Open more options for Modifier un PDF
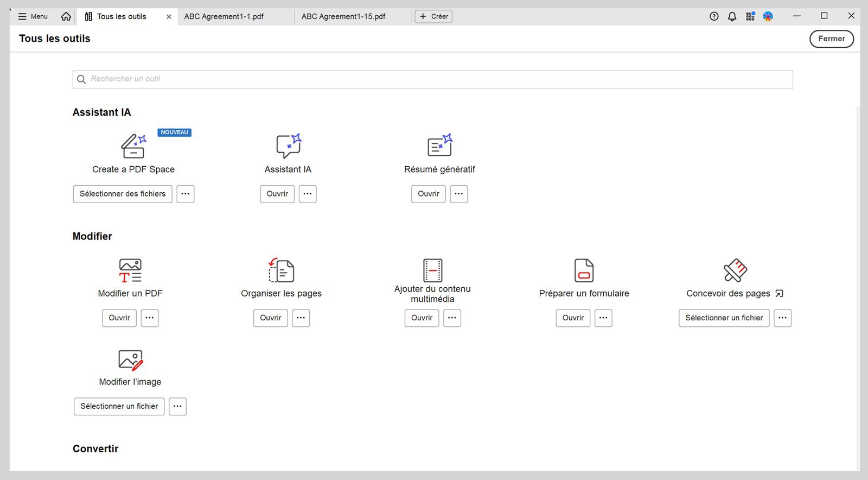 pyautogui.click(x=150, y=318)
